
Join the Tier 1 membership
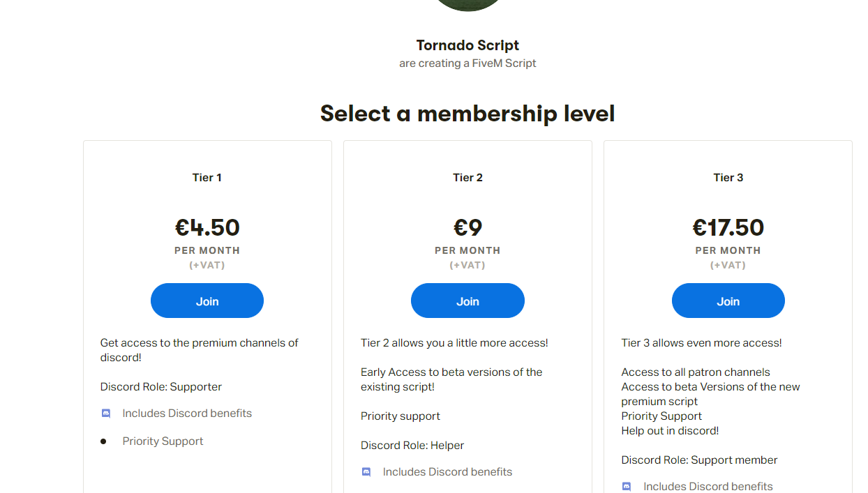point(207,301)
